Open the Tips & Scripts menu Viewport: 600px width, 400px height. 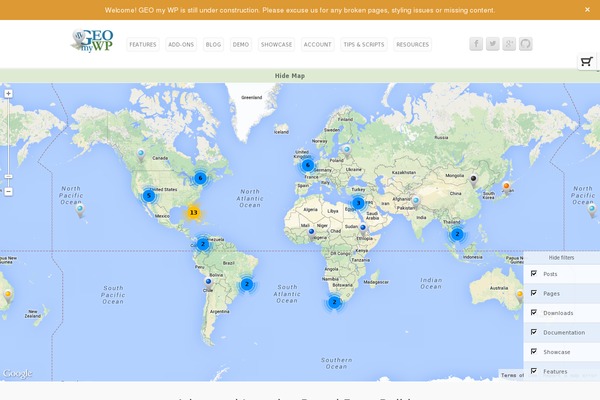[x=363, y=45]
